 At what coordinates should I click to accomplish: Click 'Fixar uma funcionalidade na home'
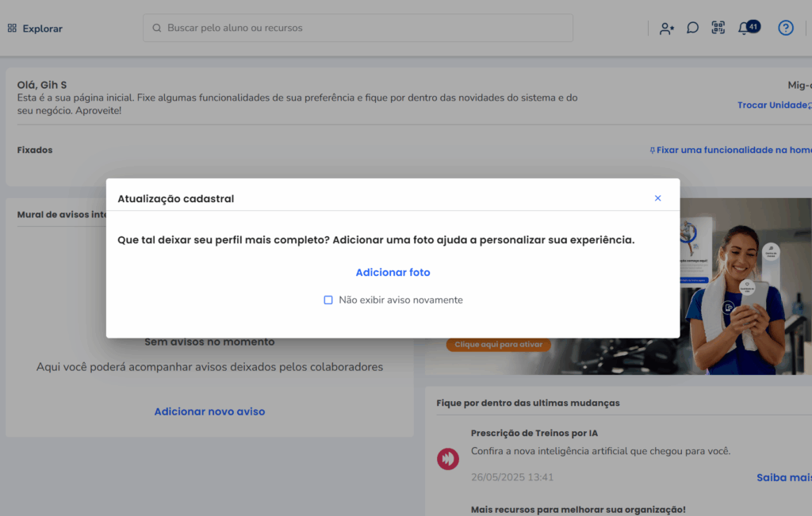pos(731,150)
